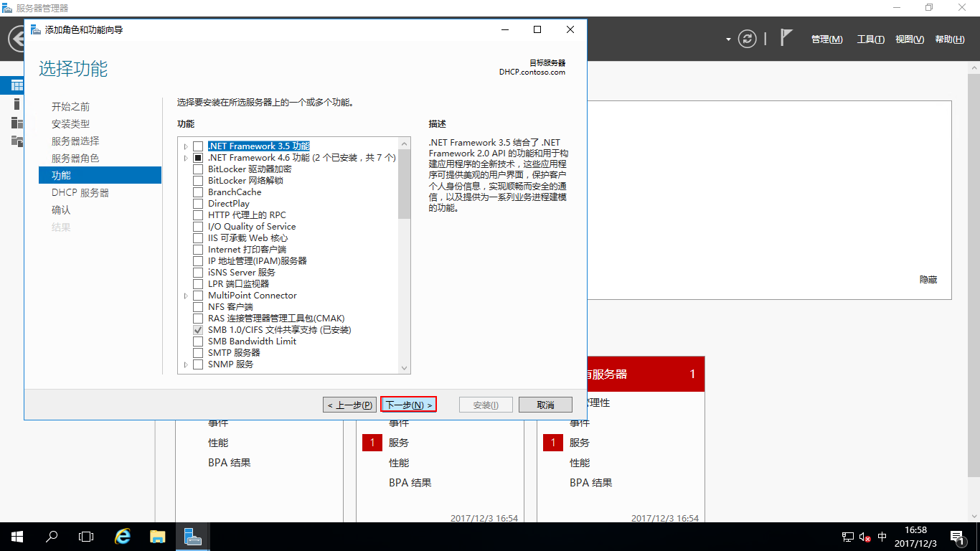Image resolution: width=980 pixels, height=551 pixels.
Task: Select NFS 客户端 list row text
Action: (230, 307)
